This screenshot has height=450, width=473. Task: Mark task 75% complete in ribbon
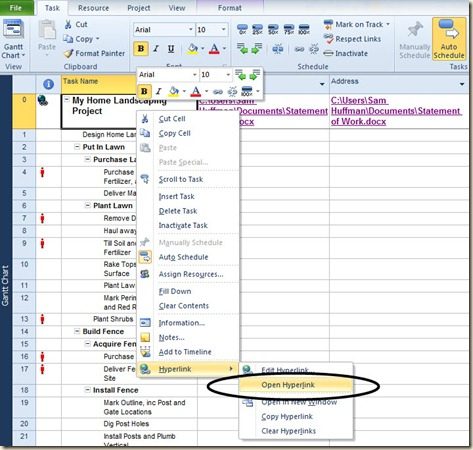pos(289,29)
